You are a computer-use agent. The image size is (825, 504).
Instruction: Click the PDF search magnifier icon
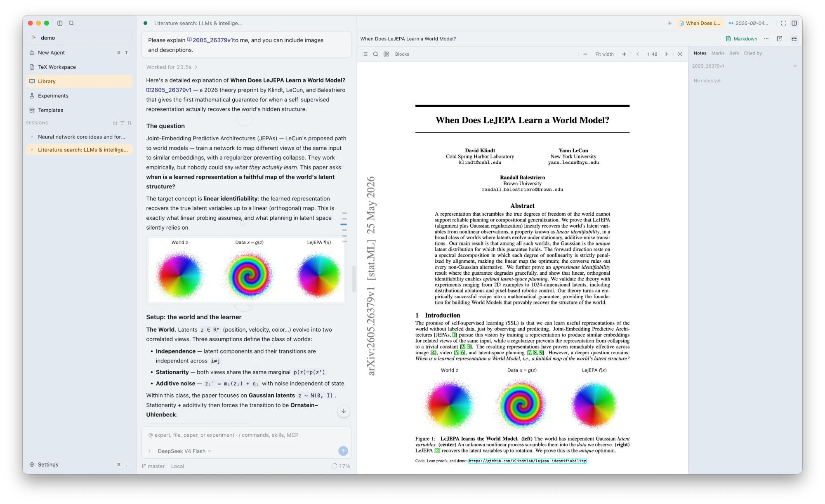[x=376, y=54]
